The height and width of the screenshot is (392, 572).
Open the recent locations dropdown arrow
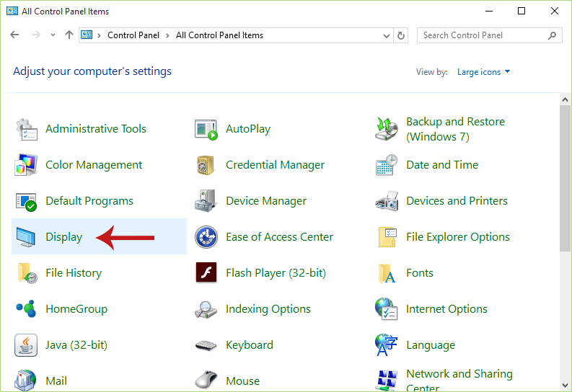click(53, 35)
